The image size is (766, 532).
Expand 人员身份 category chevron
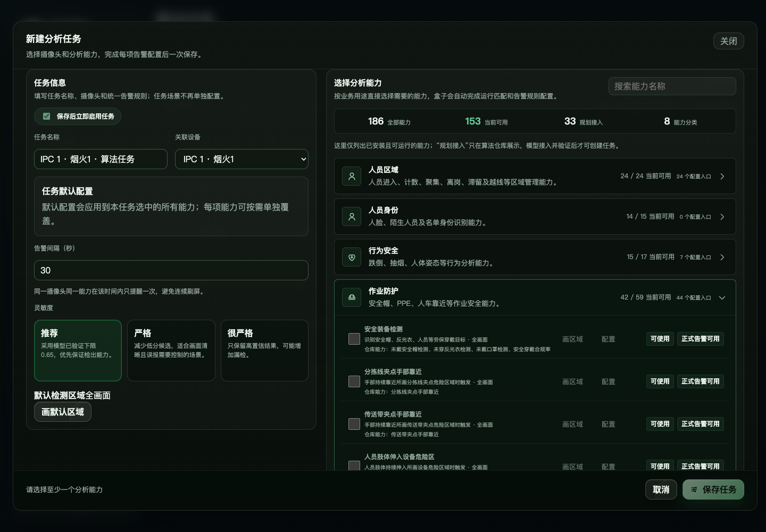click(x=722, y=217)
